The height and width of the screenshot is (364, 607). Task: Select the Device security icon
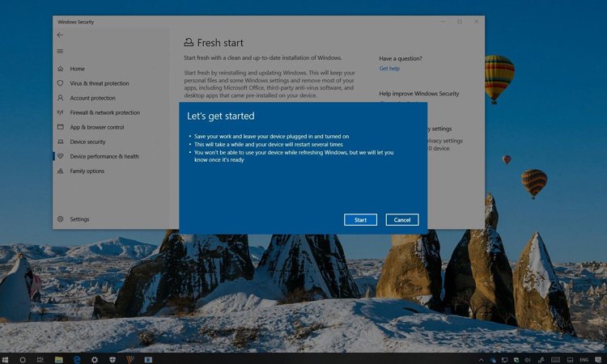(x=61, y=142)
